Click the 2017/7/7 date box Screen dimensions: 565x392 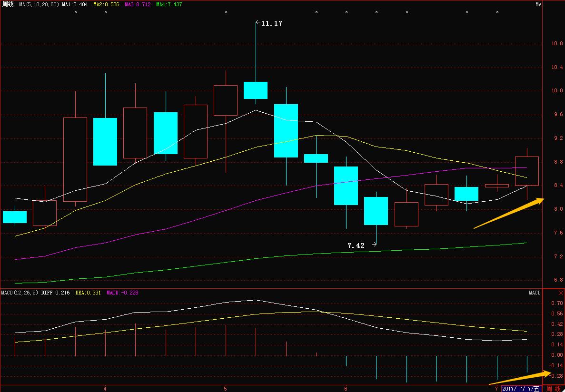click(x=522, y=389)
